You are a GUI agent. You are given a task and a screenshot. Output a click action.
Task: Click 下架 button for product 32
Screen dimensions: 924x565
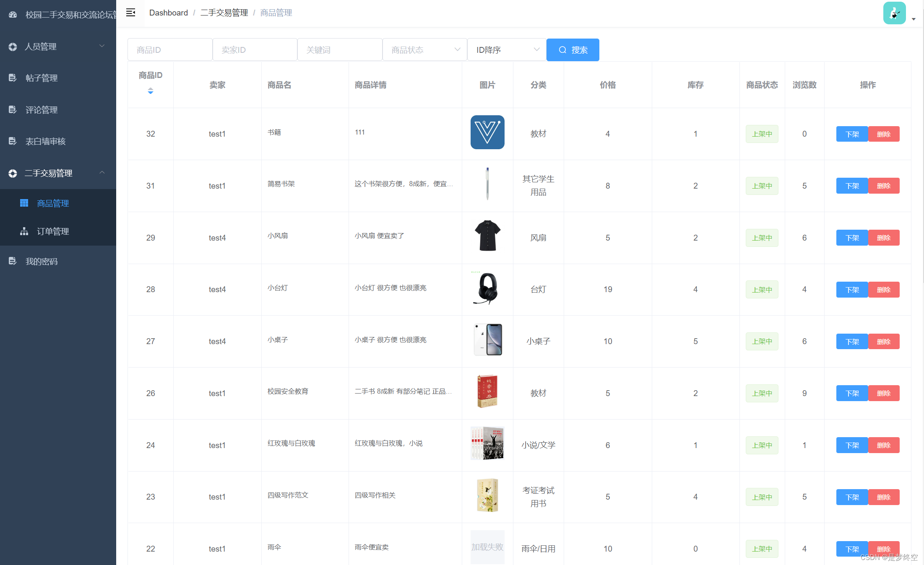[x=852, y=134]
